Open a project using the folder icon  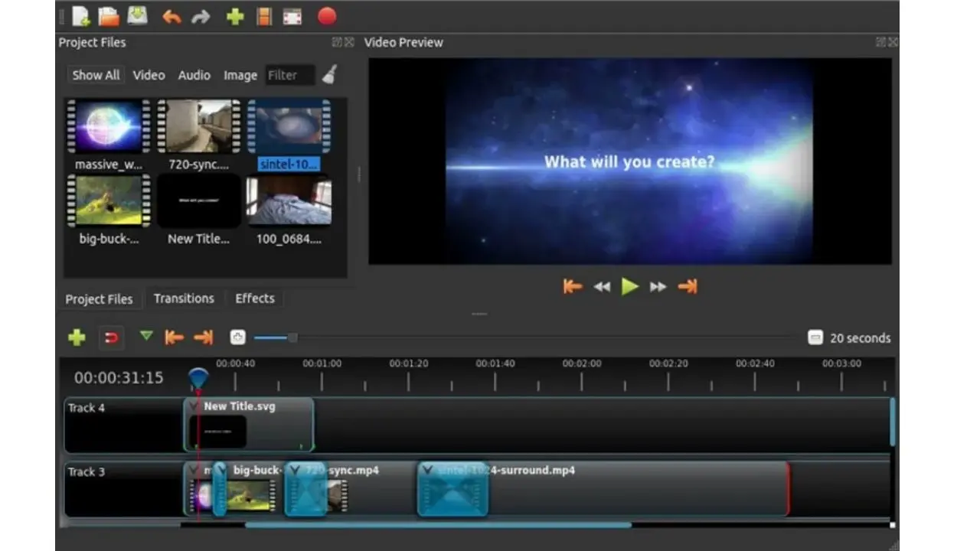[109, 15]
